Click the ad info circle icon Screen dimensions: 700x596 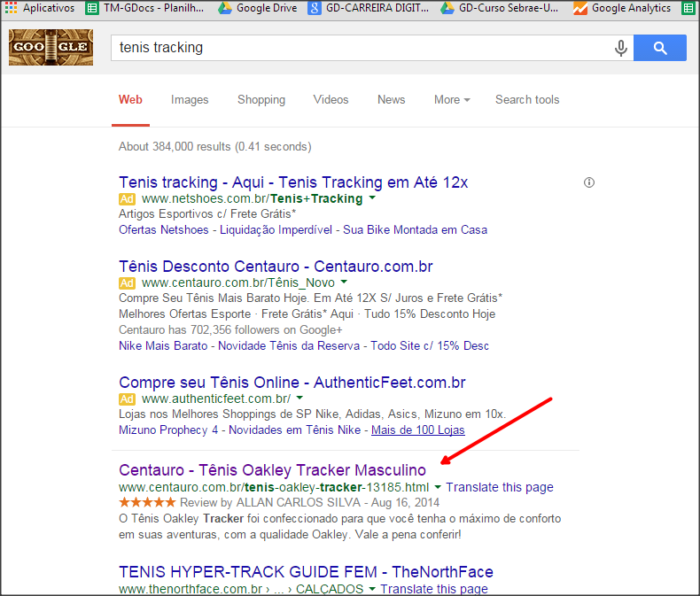click(x=589, y=182)
